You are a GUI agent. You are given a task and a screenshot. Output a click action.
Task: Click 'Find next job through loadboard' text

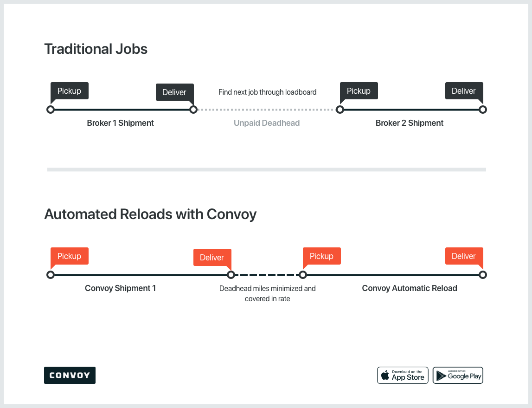pyautogui.click(x=267, y=92)
